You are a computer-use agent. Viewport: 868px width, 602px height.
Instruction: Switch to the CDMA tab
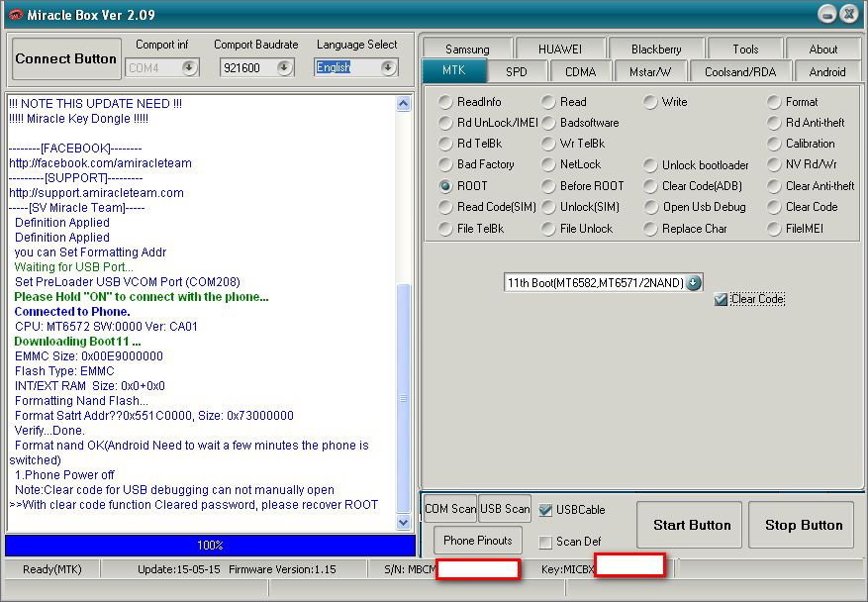click(x=581, y=72)
